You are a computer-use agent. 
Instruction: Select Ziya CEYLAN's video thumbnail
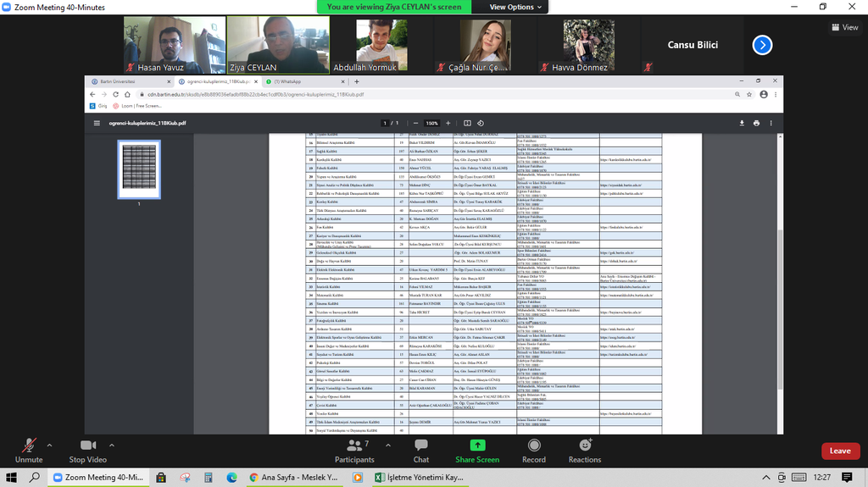coord(277,45)
